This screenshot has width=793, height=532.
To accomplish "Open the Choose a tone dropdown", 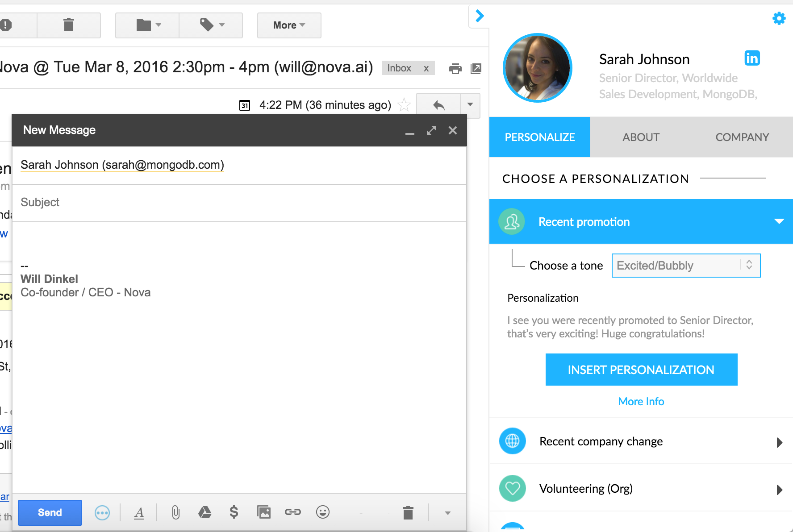I will point(686,266).
